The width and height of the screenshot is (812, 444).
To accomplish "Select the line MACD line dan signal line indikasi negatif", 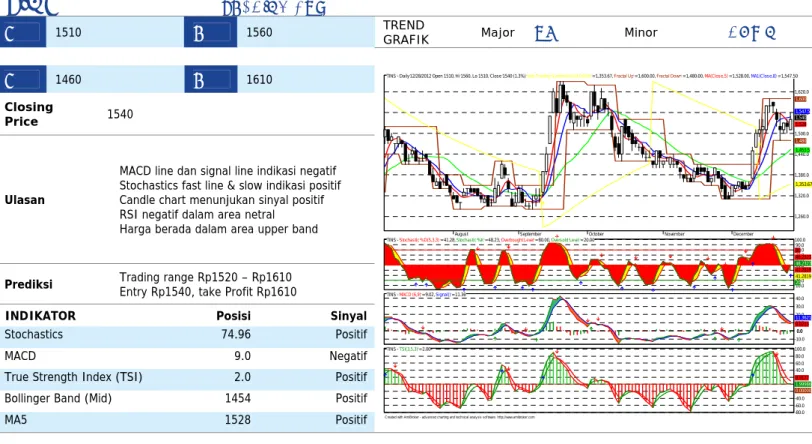I will (227, 171).
